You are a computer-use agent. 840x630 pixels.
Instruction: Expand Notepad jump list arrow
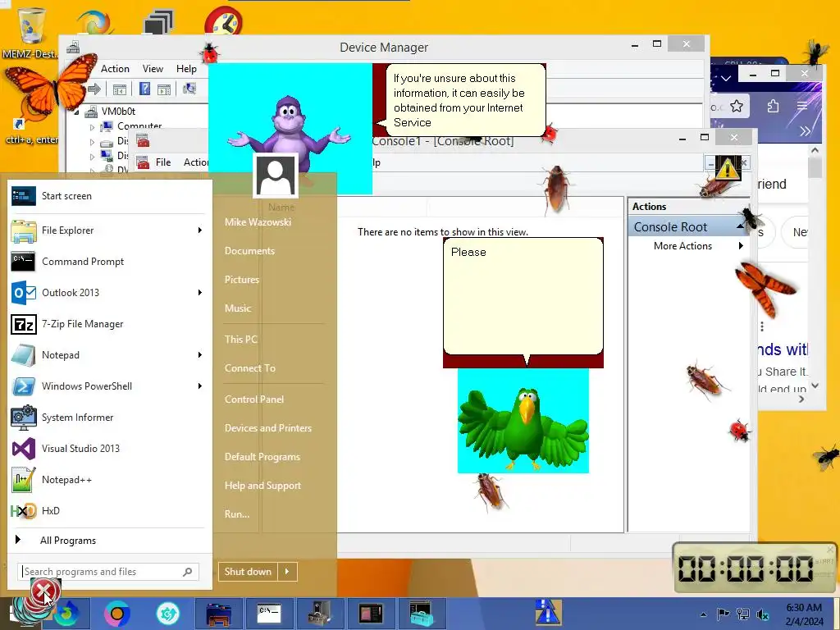200,355
